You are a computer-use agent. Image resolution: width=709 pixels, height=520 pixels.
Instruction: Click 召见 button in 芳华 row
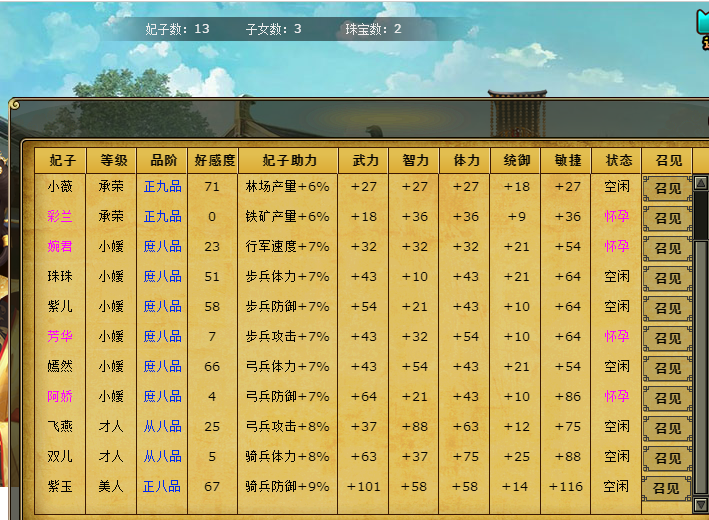[x=667, y=338]
